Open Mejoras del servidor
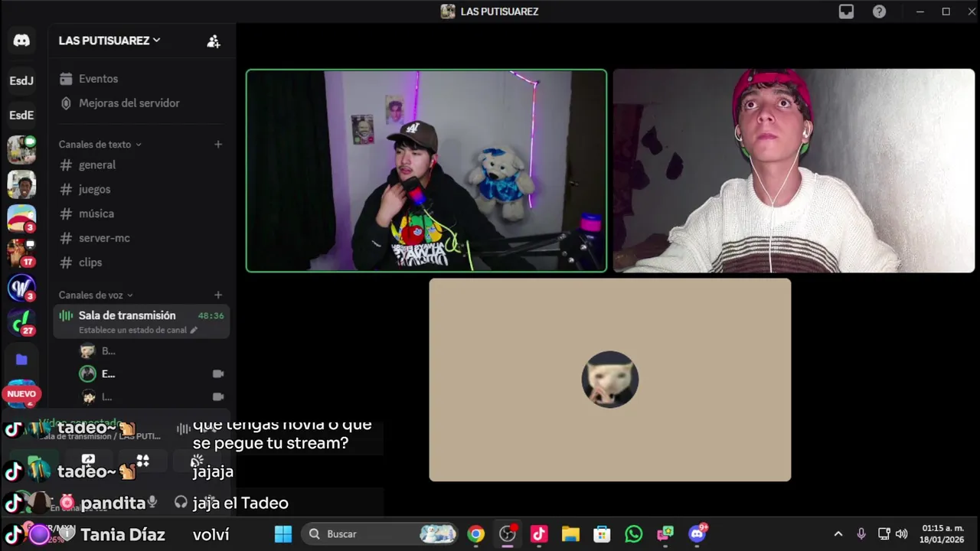 tap(142, 103)
